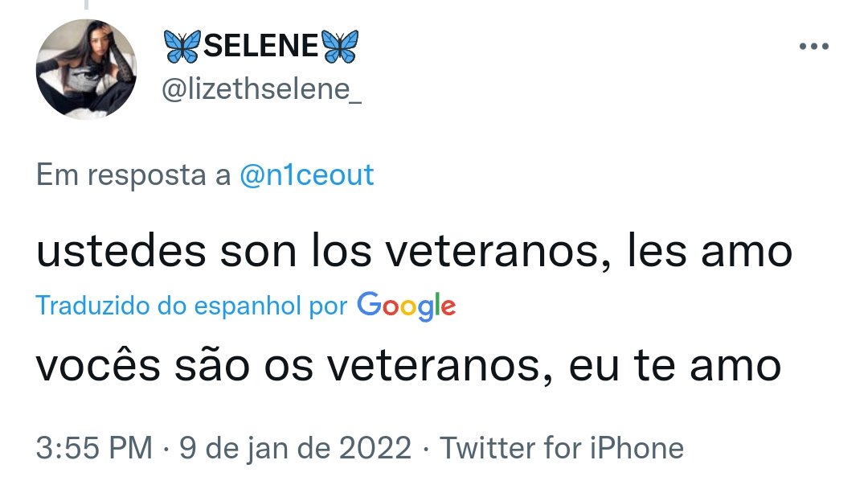This screenshot has height=489, width=868.
Task: Click the butterfly emoji before SELENE
Action: [182, 47]
